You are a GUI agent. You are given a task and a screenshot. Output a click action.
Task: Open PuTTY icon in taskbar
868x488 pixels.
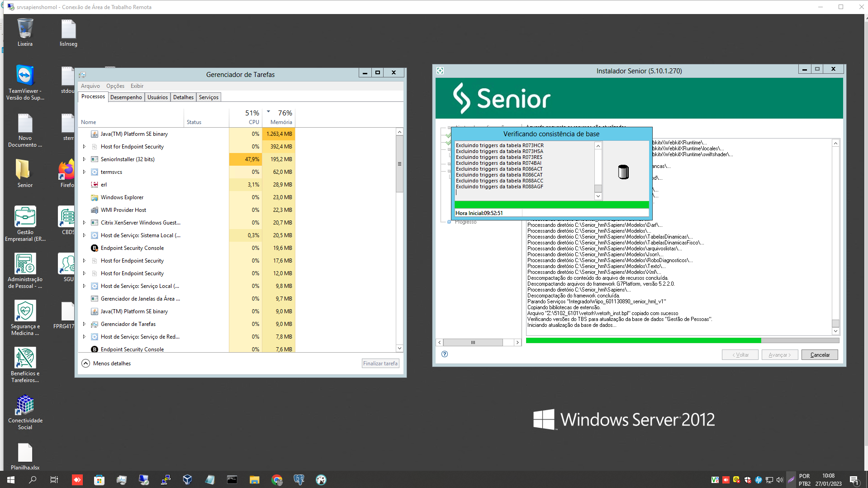pyautogui.click(x=166, y=479)
